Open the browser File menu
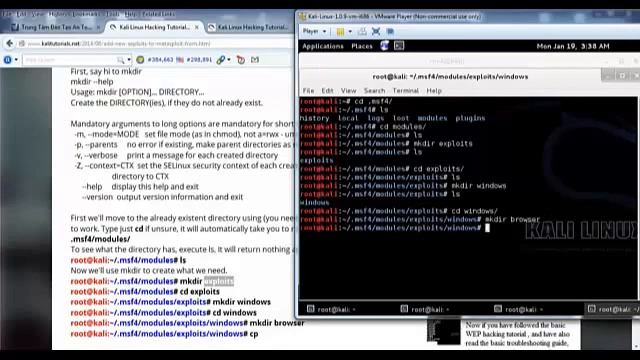Screen dimensions: 640x360 [x=6, y=14]
